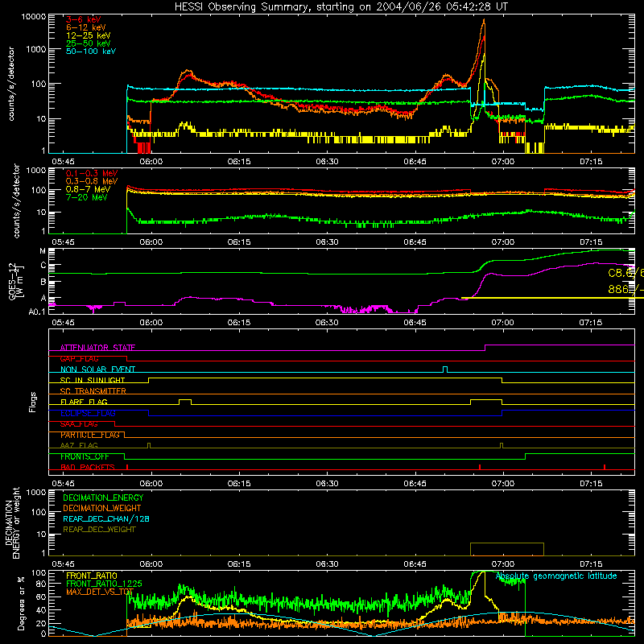The height and width of the screenshot is (644, 644).
Task: Click the yellow 886 annotation text
Action: click(625, 289)
